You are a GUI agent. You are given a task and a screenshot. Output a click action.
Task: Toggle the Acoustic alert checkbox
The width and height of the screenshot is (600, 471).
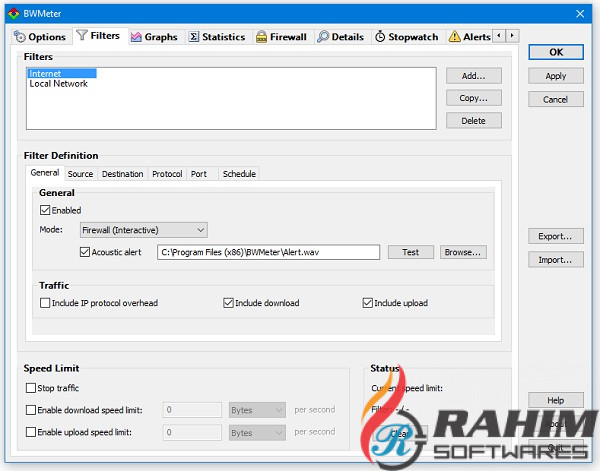[85, 252]
